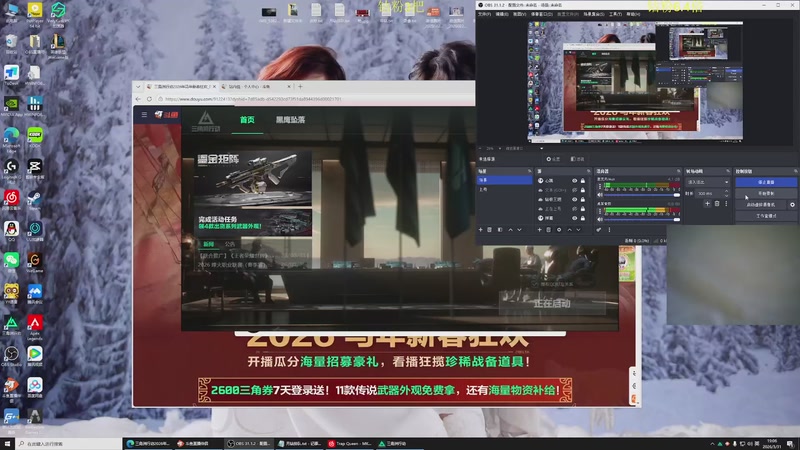800x450 pixels.
Task: Open the NVIDIA App desktop icon
Action: click(11, 107)
